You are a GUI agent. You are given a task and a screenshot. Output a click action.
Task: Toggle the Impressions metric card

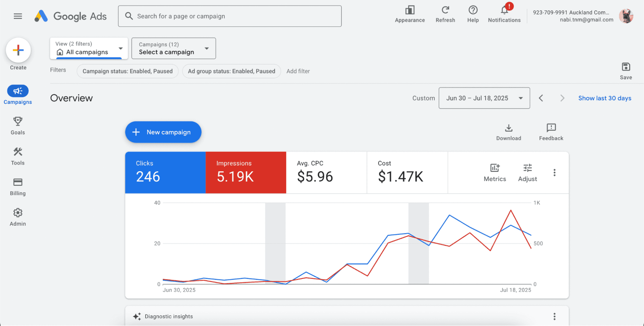point(246,172)
